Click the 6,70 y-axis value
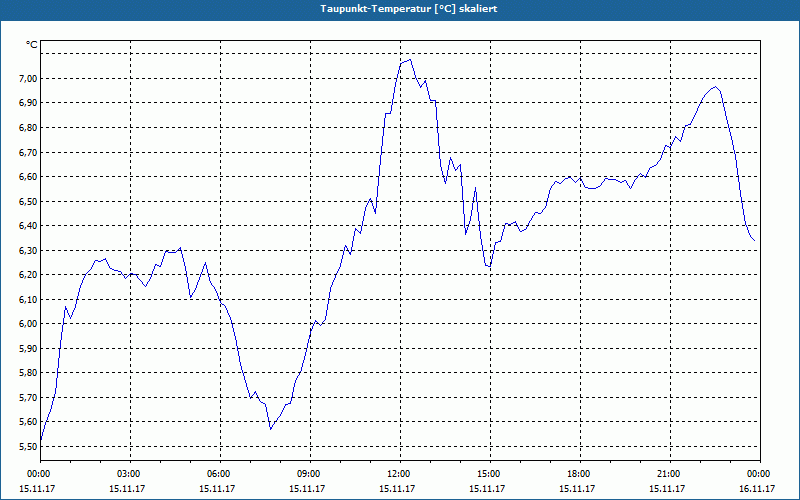Viewport: 800px width, 500px height. click(x=28, y=153)
